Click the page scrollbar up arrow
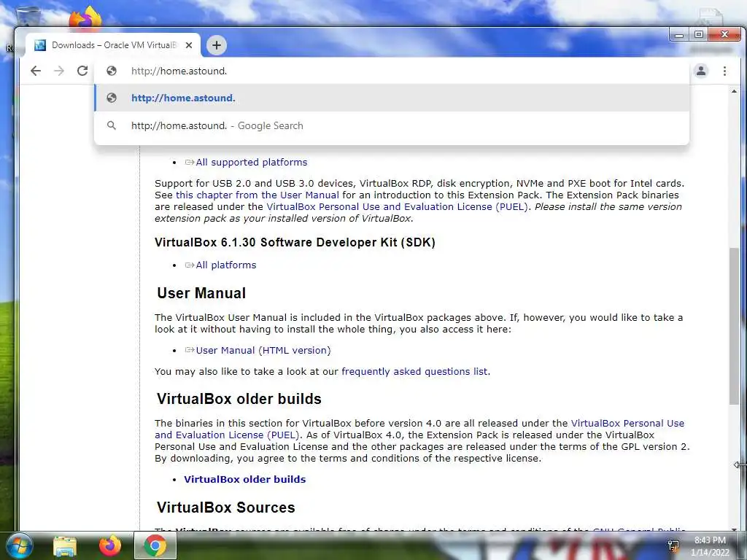 [734, 91]
